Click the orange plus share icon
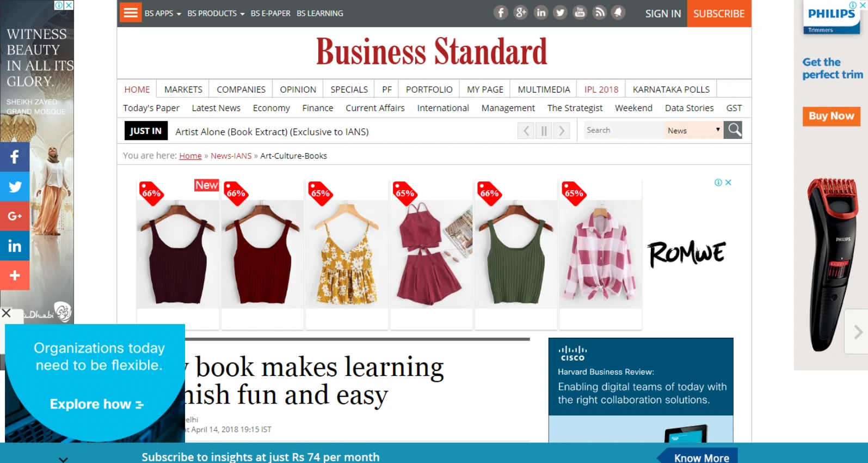The height and width of the screenshot is (463, 868). click(15, 276)
